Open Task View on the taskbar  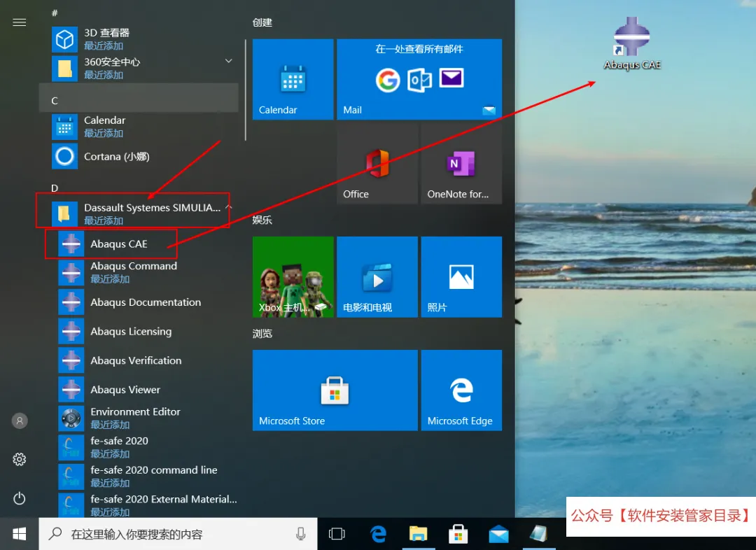click(337, 534)
